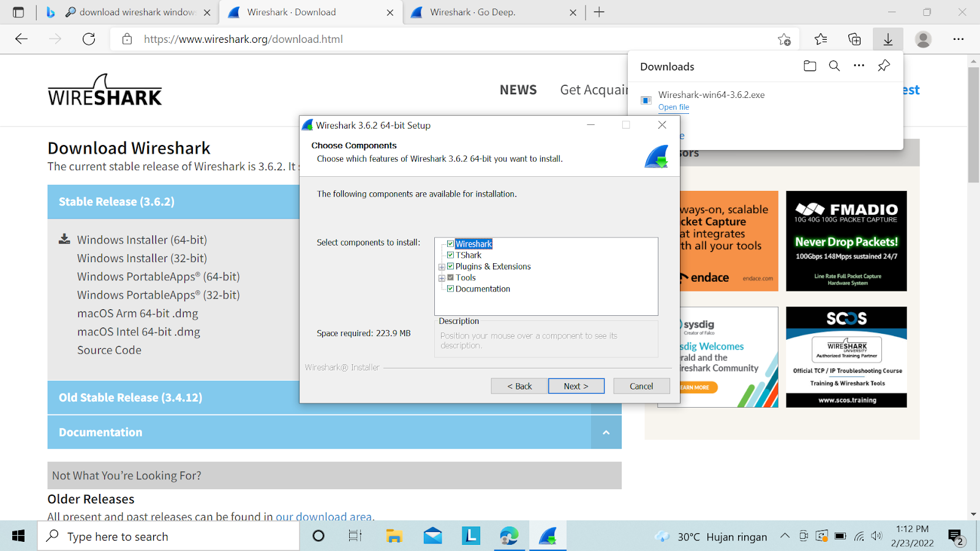Switch to Wireshark Go Deep tab
The height and width of the screenshot is (551, 980).
[x=494, y=12]
